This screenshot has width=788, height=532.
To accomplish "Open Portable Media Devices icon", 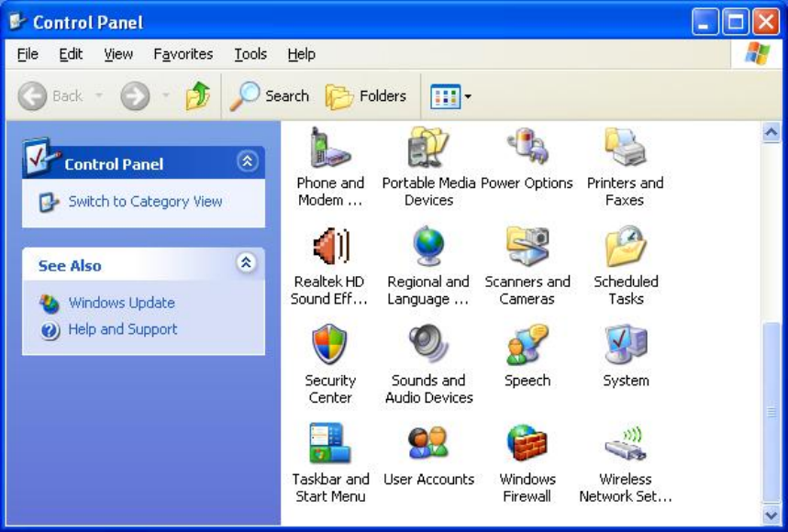I will (x=428, y=147).
